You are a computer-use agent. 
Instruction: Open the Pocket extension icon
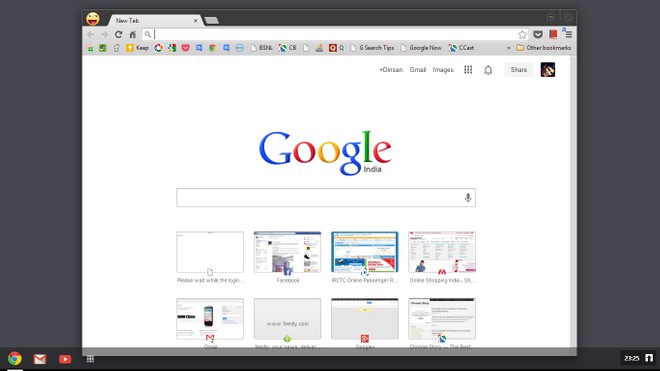[538, 35]
